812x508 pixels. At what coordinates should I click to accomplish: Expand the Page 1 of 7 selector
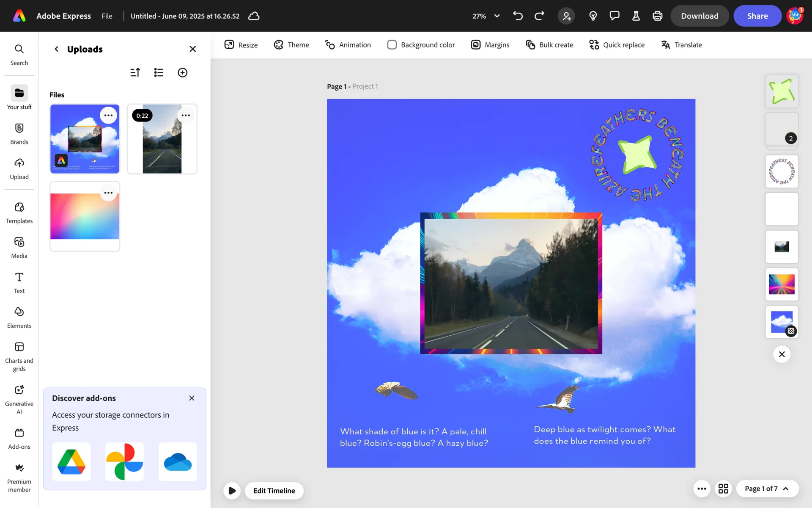pos(767,489)
